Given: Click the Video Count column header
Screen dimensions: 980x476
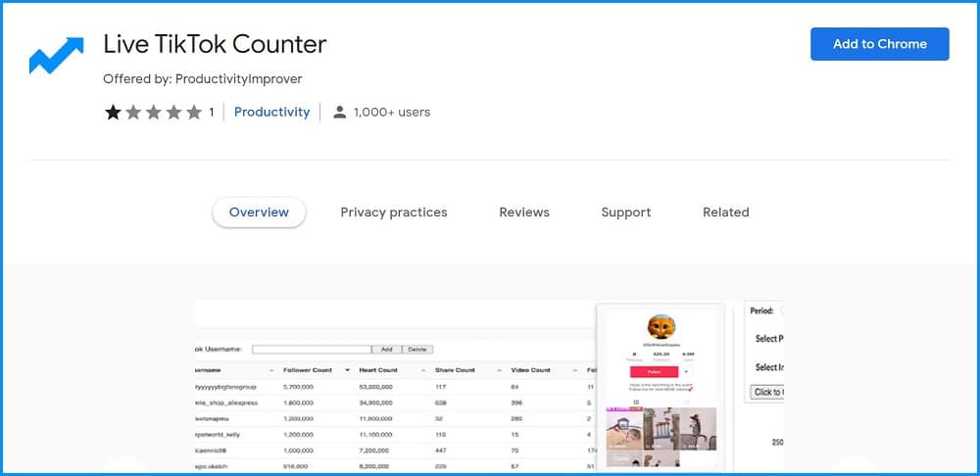Looking at the screenshot, I should tap(530, 370).
